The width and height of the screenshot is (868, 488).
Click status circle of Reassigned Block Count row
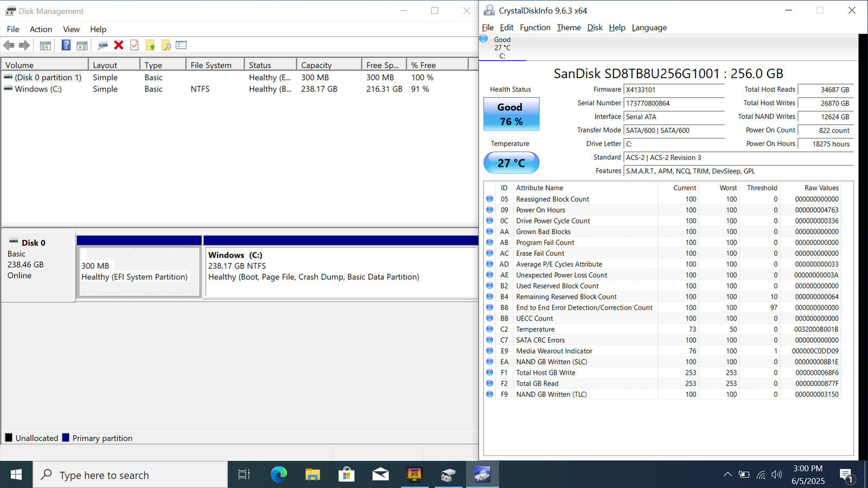click(489, 199)
